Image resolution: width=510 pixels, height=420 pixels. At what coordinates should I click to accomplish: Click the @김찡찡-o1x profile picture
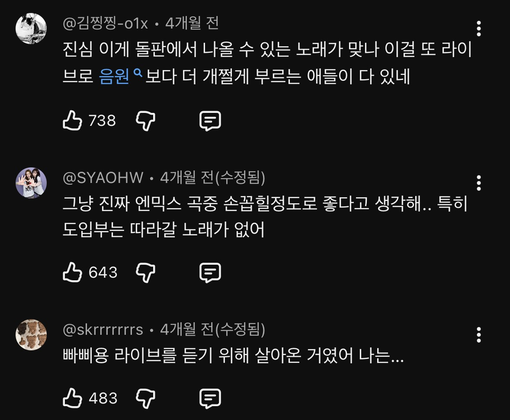point(31,29)
